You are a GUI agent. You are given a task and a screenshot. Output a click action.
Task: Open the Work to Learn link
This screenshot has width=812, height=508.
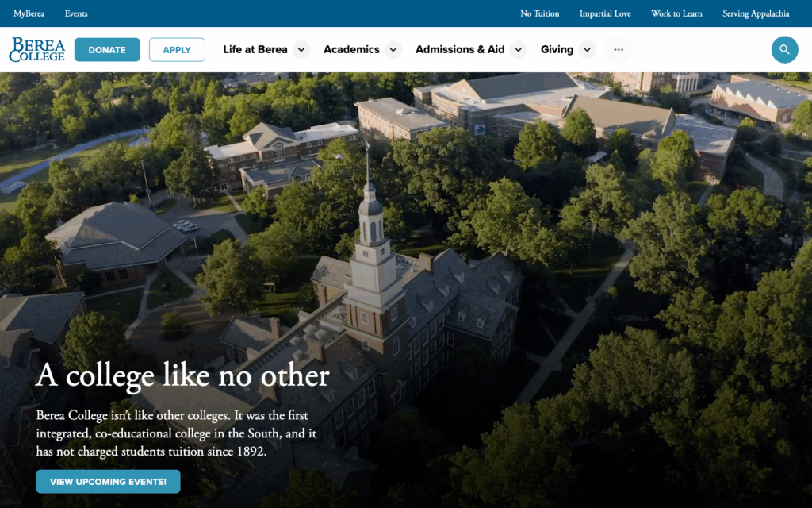tap(676, 13)
